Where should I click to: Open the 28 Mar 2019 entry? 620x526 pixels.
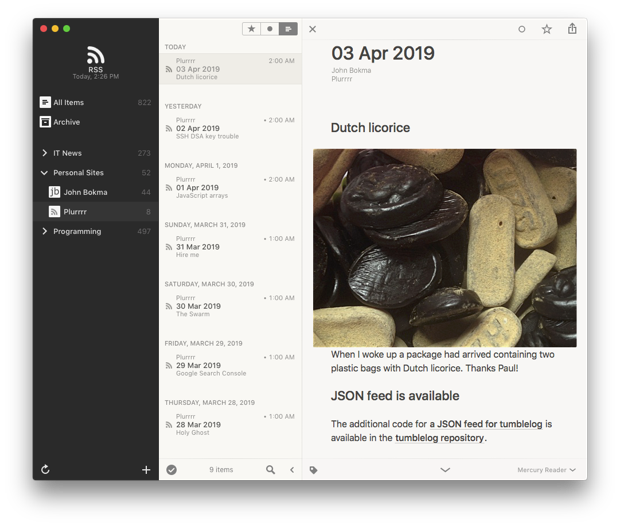click(x=230, y=425)
